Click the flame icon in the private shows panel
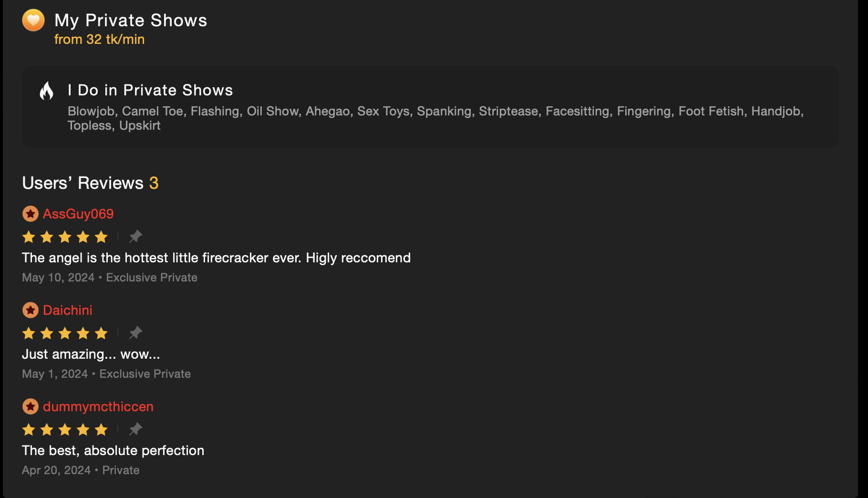 (47, 91)
